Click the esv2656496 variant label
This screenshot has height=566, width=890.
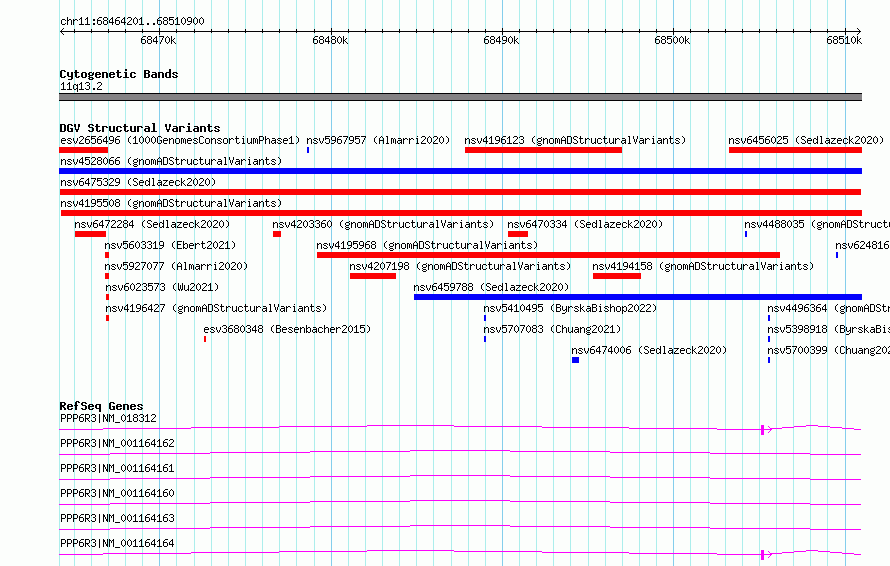(179, 140)
